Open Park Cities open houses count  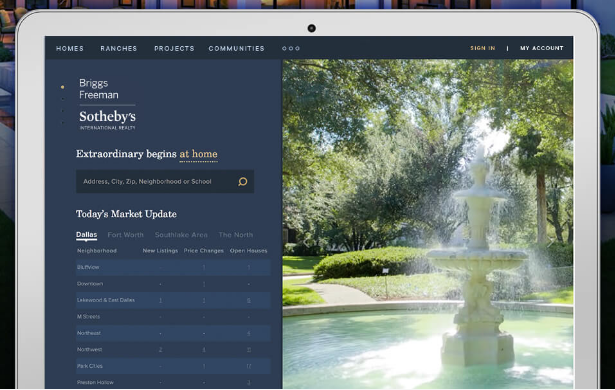point(249,366)
